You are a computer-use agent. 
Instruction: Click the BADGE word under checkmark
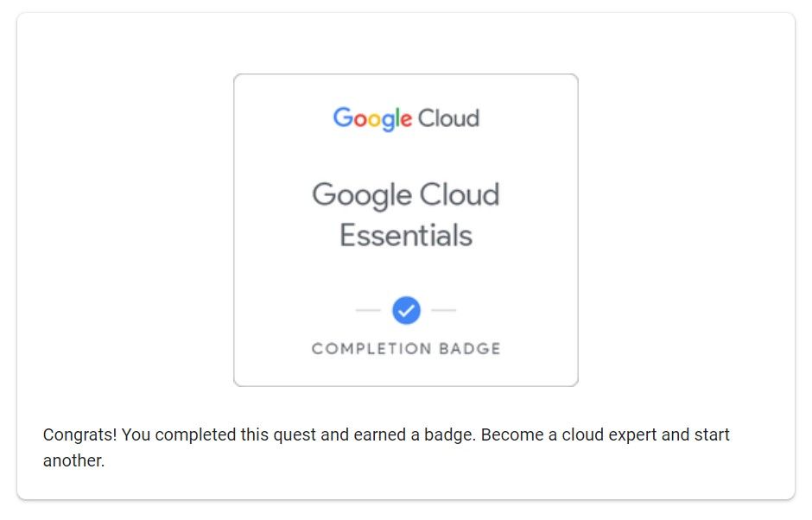click(470, 349)
